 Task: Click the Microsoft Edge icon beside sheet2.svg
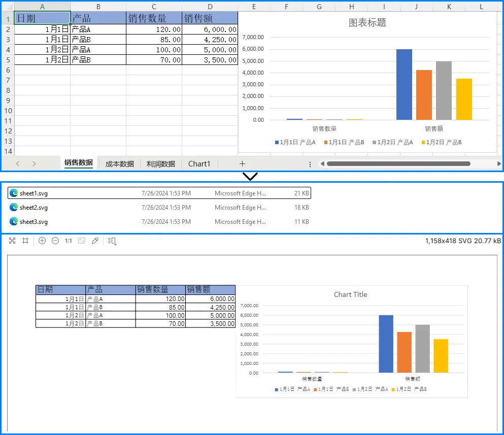[x=13, y=207]
